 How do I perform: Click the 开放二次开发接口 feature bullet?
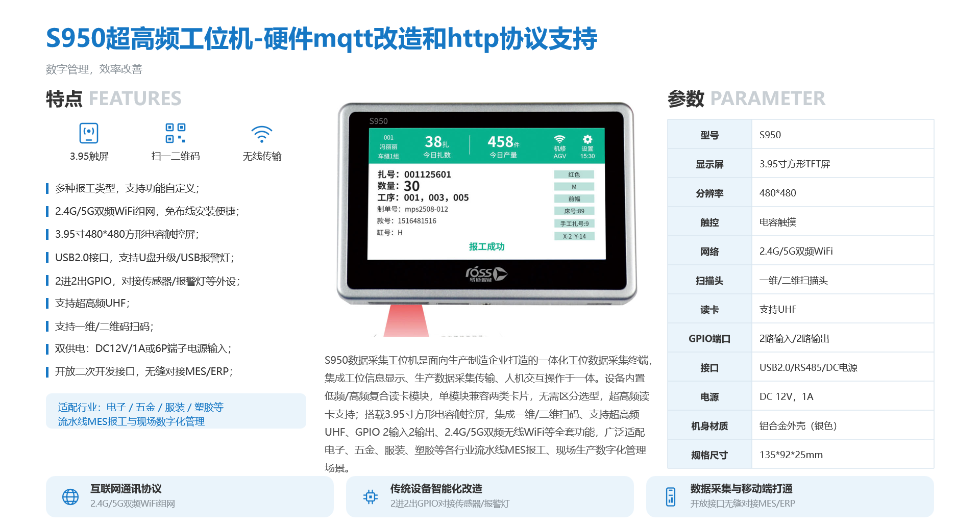(140, 371)
